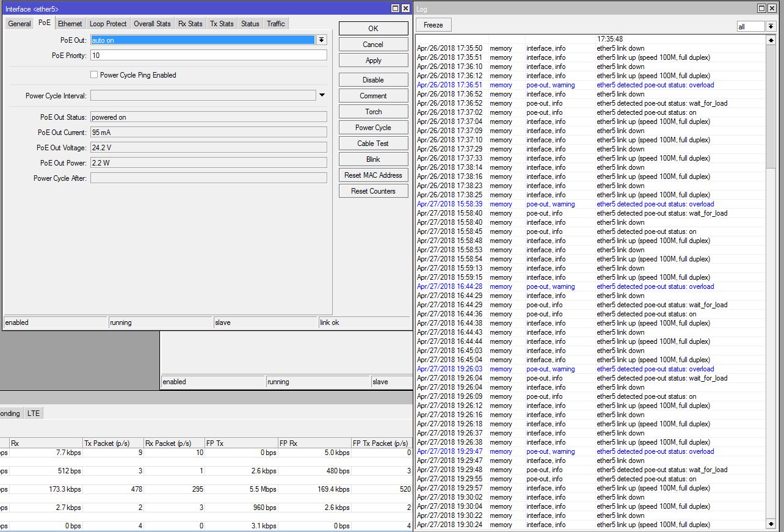The image size is (784, 532).
Task: Freeze the log output
Action: [433, 25]
